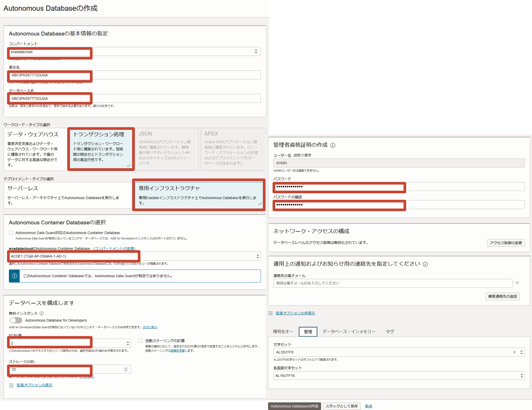Switch to the 暗号化キー tab
The height and width of the screenshot is (410, 532).
coord(283,331)
